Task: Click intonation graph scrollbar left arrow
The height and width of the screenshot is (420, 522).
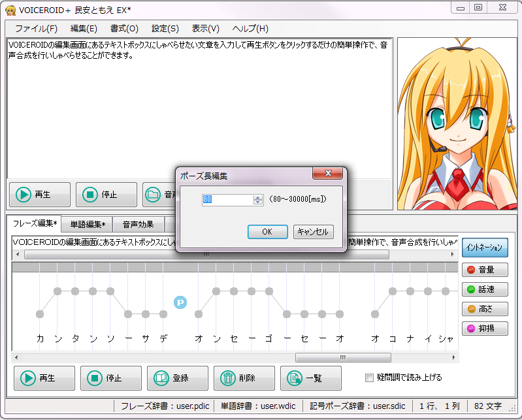Action: pyautogui.click(x=16, y=358)
